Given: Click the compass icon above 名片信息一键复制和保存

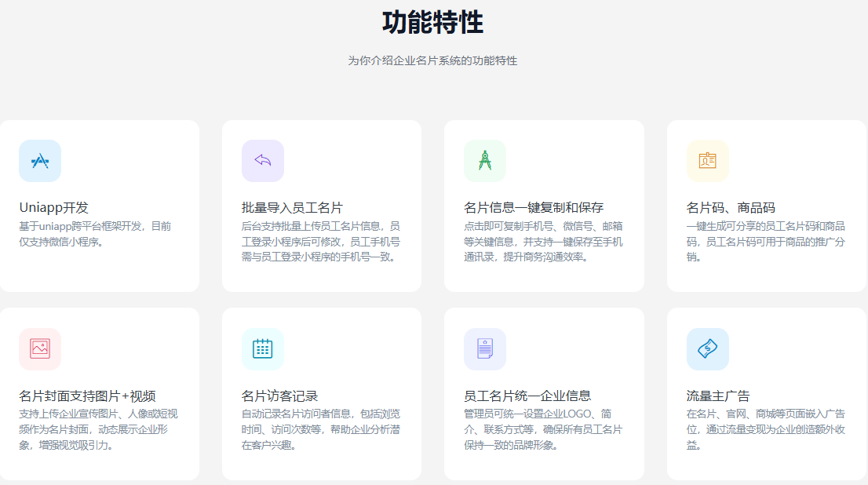Looking at the screenshot, I should (485, 161).
